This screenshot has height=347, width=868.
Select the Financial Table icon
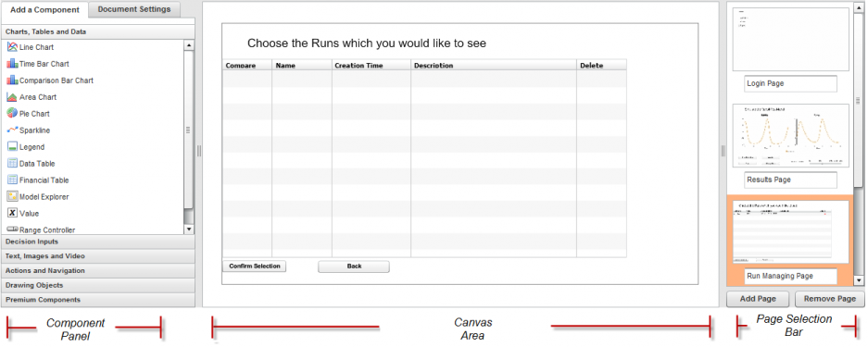pos(12,180)
